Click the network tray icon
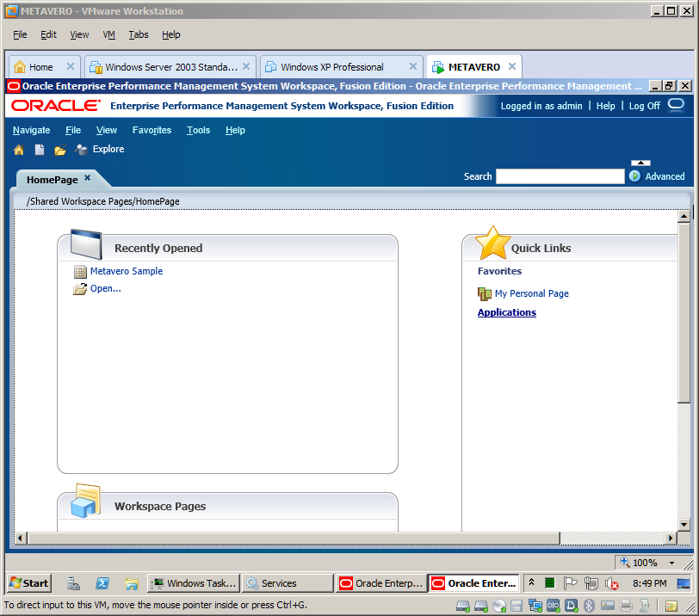Image resolution: width=699 pixels, height=616 pixels. click(591, 583)
